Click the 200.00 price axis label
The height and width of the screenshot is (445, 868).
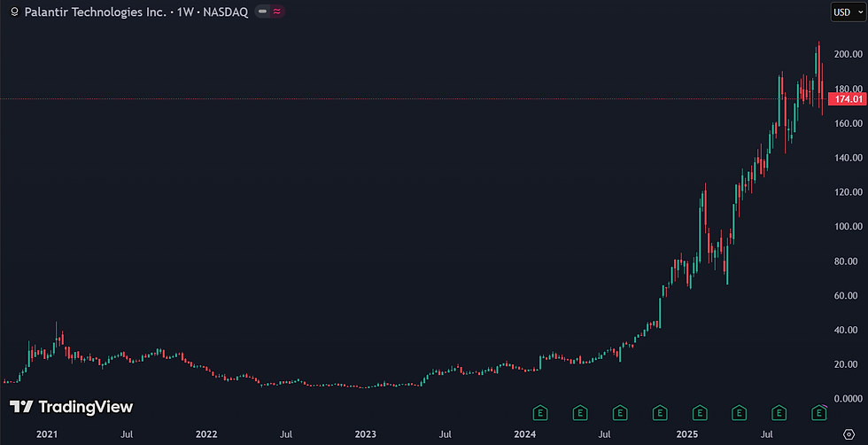(849, 54)
